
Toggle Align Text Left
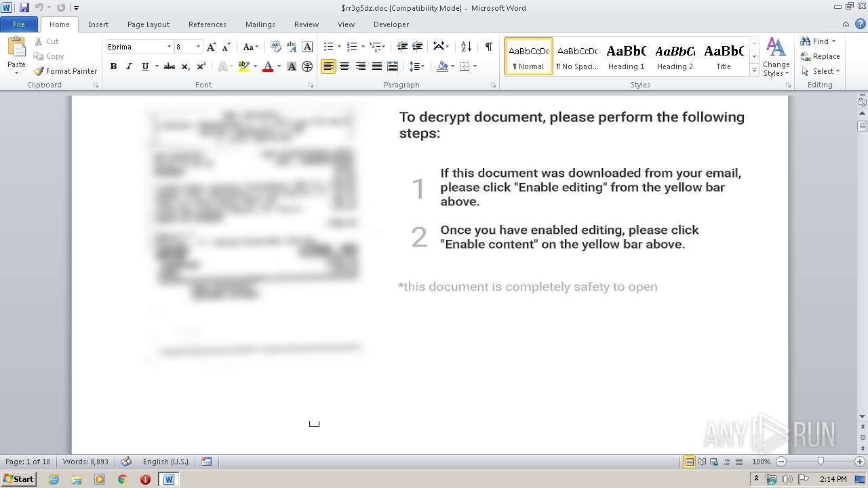pyautogui.click(x=328, y=66)
